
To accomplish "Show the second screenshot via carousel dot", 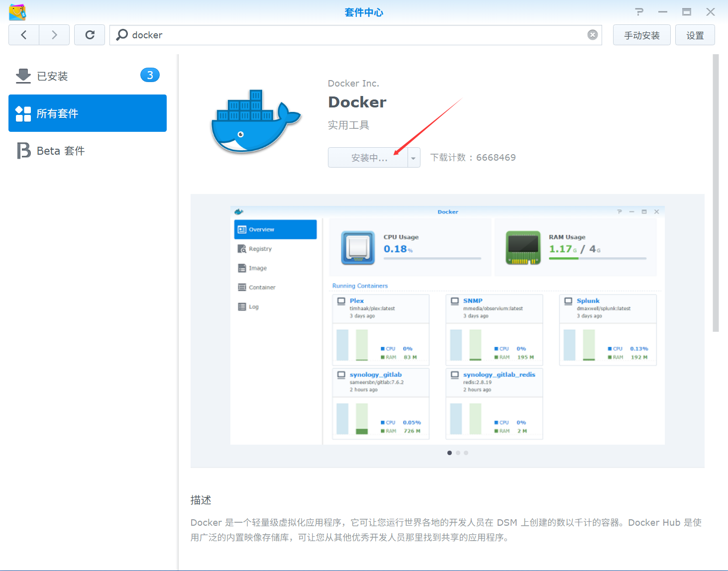I will coord(458,453).
